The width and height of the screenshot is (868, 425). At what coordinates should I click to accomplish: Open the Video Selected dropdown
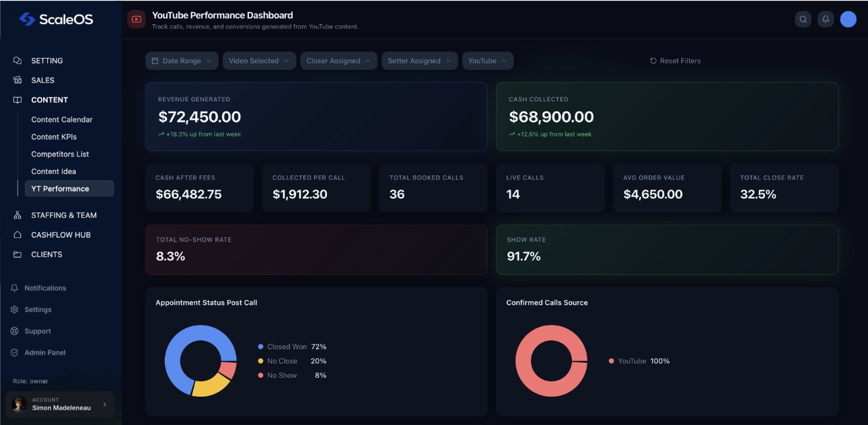pyautogui.click(x=259, y=61)
